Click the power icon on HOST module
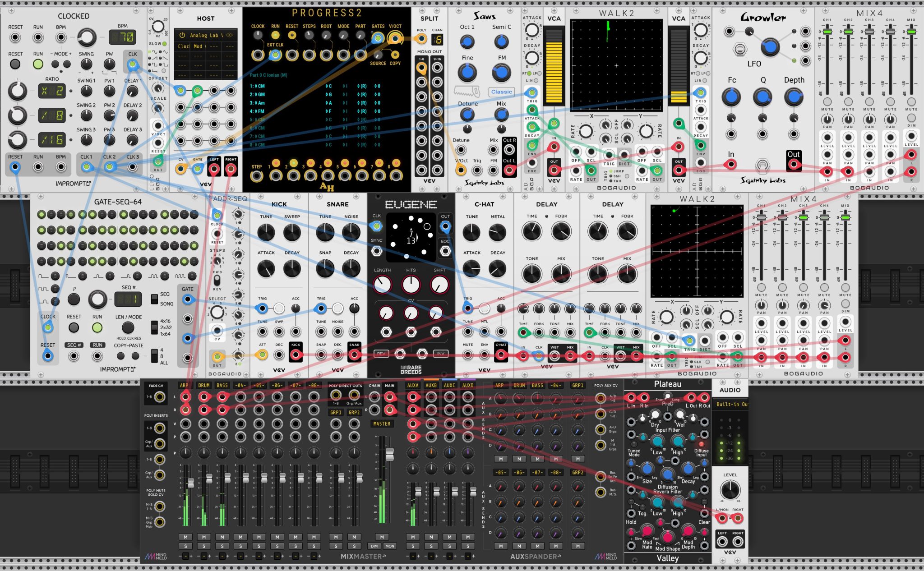 pyautogui.click(x=182, y=35)
